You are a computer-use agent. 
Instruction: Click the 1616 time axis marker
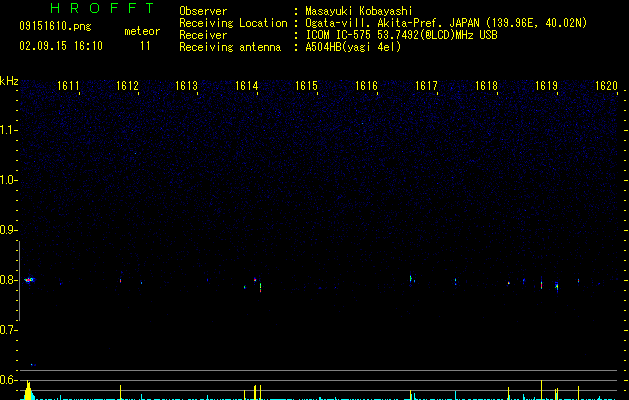click(x=367, y=86)
